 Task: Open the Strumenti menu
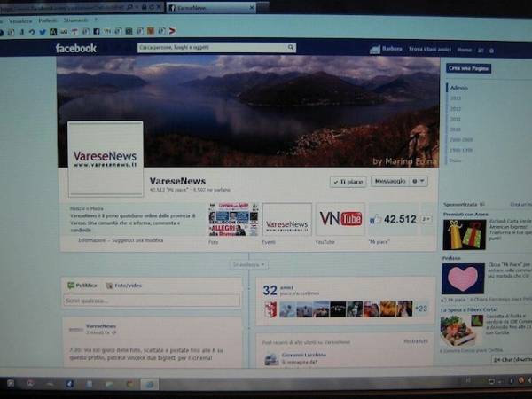pos(75,20)
